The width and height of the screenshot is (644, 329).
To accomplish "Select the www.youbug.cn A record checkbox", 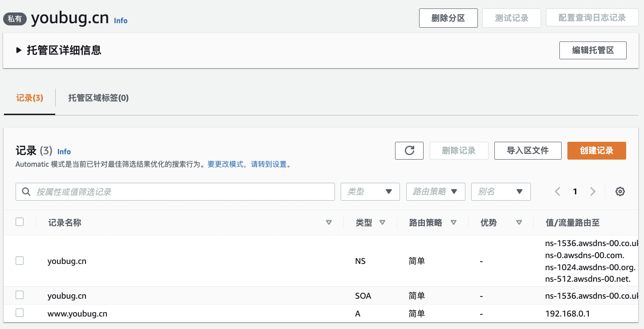I will click(x=20, y=313).
